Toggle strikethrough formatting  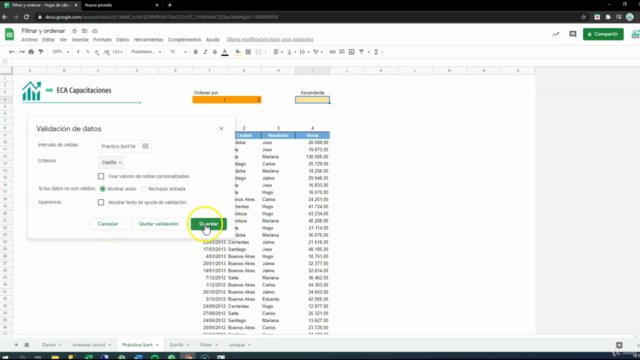pos(215,52)
